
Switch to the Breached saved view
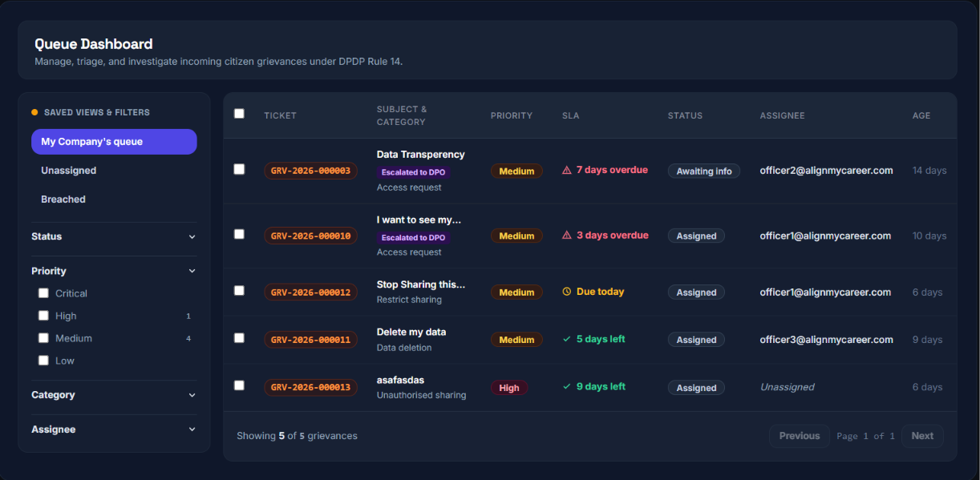pos(114,200)
